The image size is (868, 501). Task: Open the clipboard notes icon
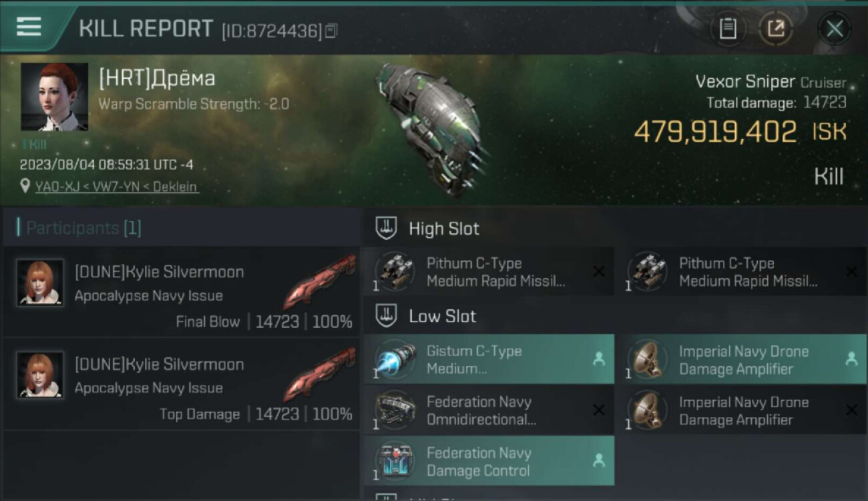tap(728, 29)
